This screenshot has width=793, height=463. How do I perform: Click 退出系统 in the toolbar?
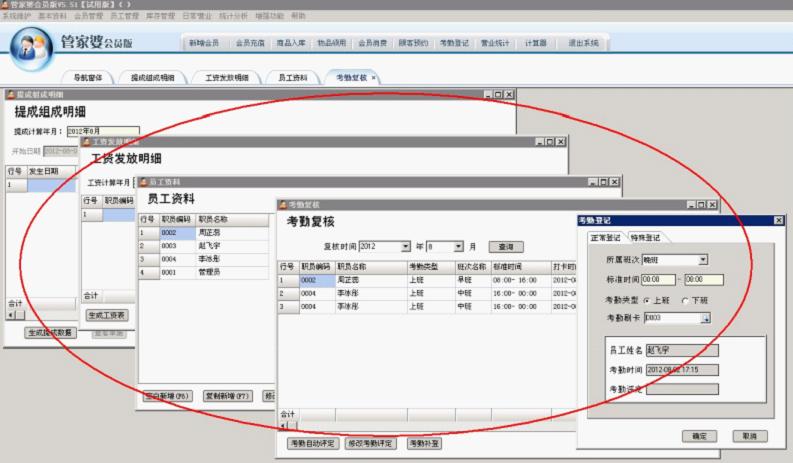pyautogui.click(x=583, y=43)
